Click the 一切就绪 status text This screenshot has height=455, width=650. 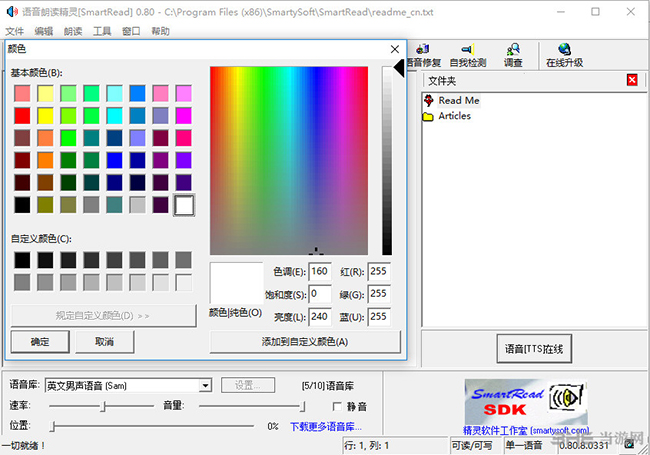click(23, 445)
